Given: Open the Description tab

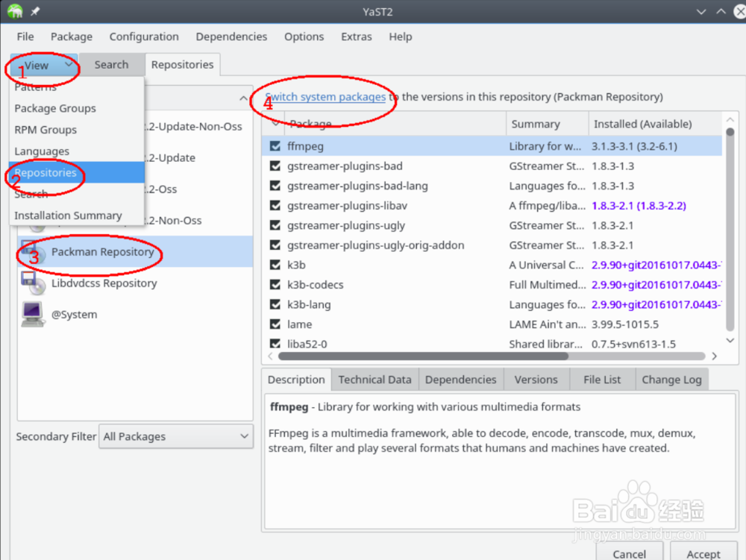Looking at the screenshot, I should [x=296, y=380].
